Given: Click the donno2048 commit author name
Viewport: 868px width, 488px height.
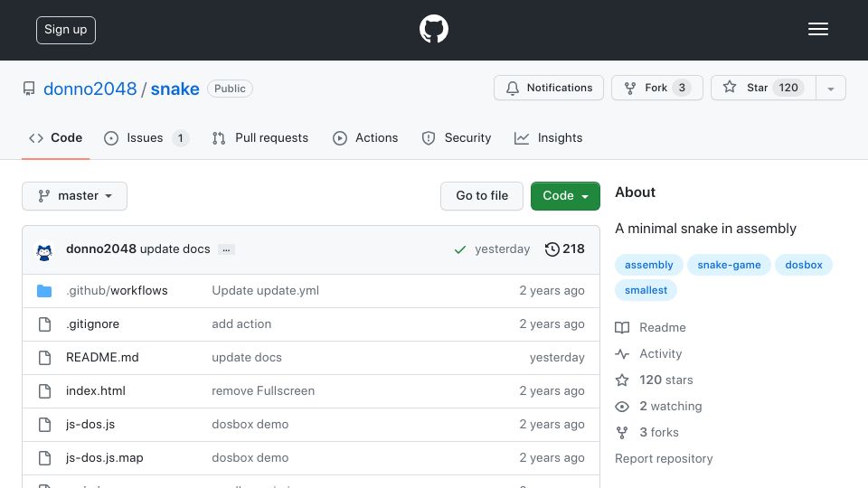Looking at the screenshot, I should pyautogui.click(x=101, y=249).
